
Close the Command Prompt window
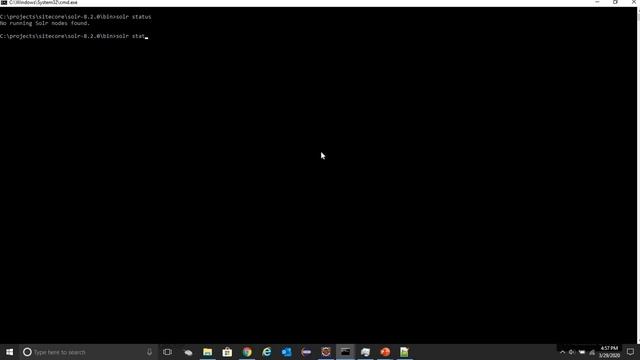[633, 2]
